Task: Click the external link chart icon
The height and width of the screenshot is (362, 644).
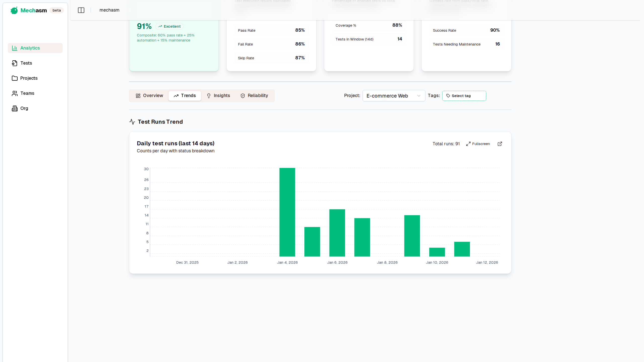Action: point(500,144)
